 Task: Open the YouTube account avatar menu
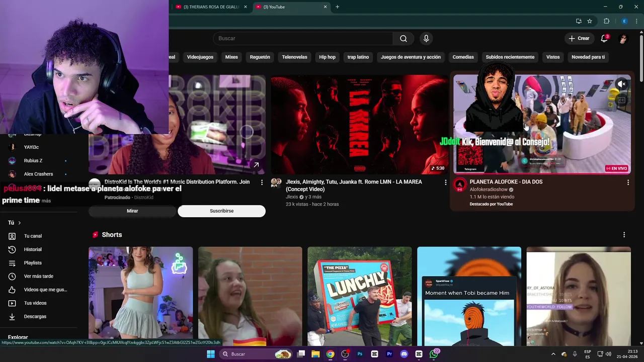tap(623, 39)
